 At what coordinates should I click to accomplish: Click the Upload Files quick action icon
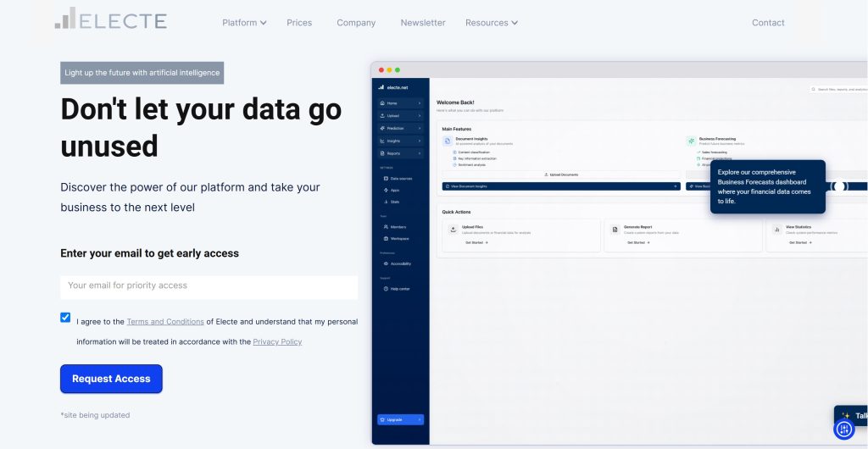453,230
